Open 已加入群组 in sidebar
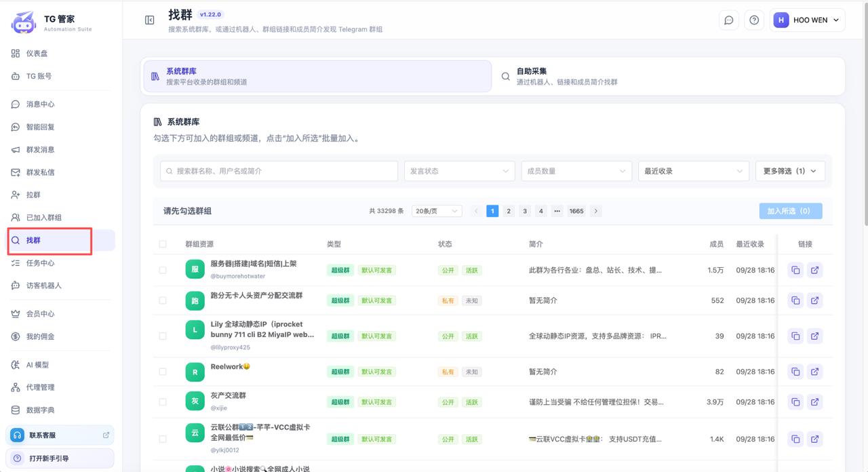Screen dimensions: 868x472 pos(61,218)
